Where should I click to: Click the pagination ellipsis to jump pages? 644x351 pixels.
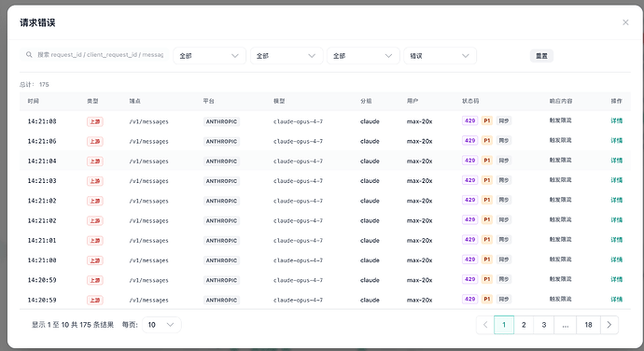tap(566, 325)
